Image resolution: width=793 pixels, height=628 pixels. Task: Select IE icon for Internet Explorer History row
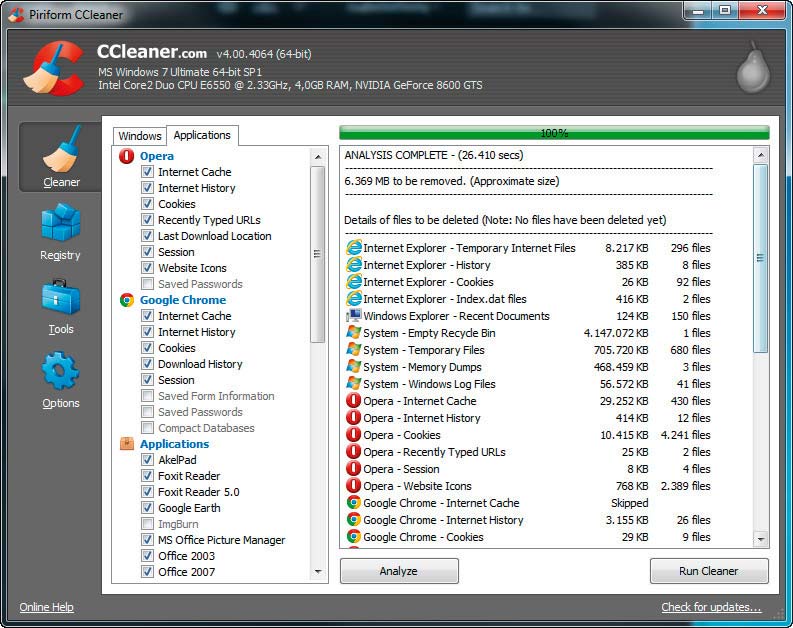click(354, 265)
